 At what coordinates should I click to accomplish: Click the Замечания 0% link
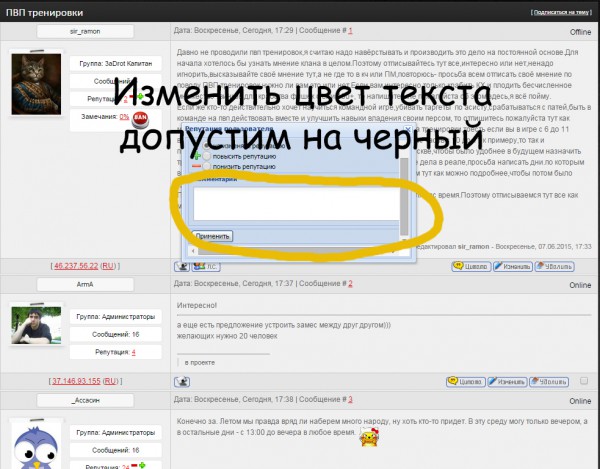124,116
